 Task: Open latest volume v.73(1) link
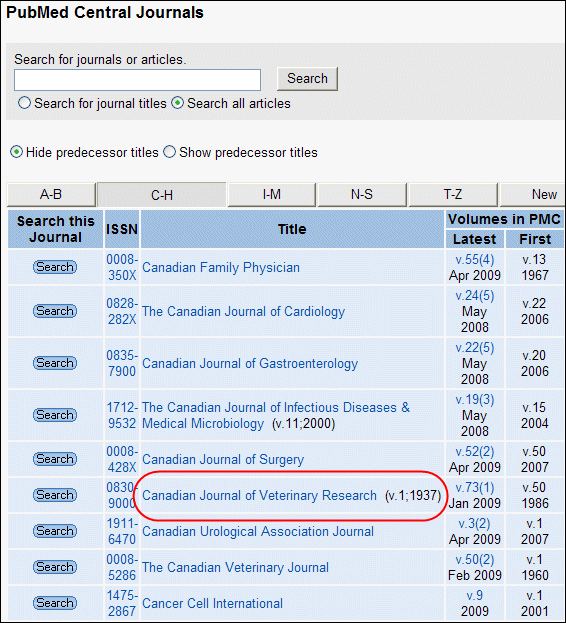(x=475, y=488)
